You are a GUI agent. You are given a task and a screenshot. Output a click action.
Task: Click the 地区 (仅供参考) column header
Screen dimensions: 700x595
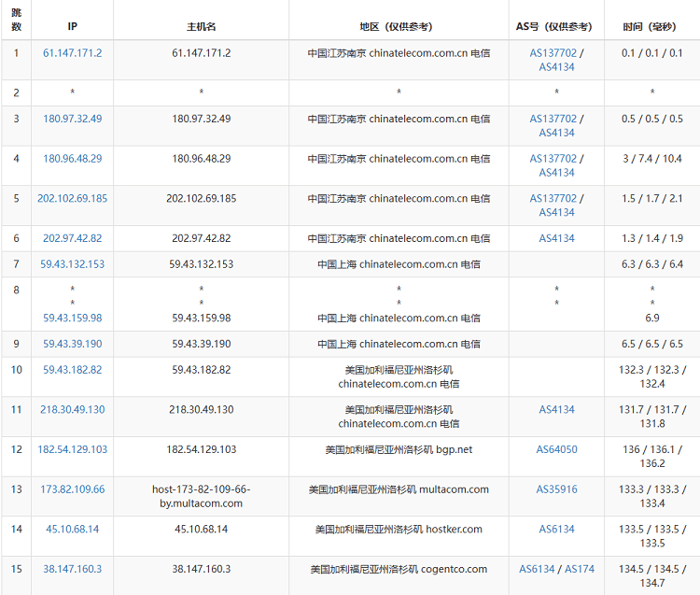click(x=396, y=27)
